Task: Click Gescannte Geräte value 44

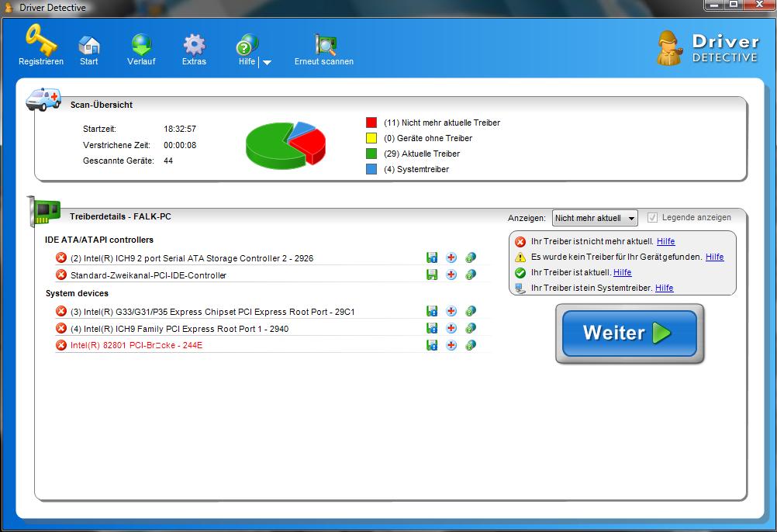Action: (x=168, y=161)
